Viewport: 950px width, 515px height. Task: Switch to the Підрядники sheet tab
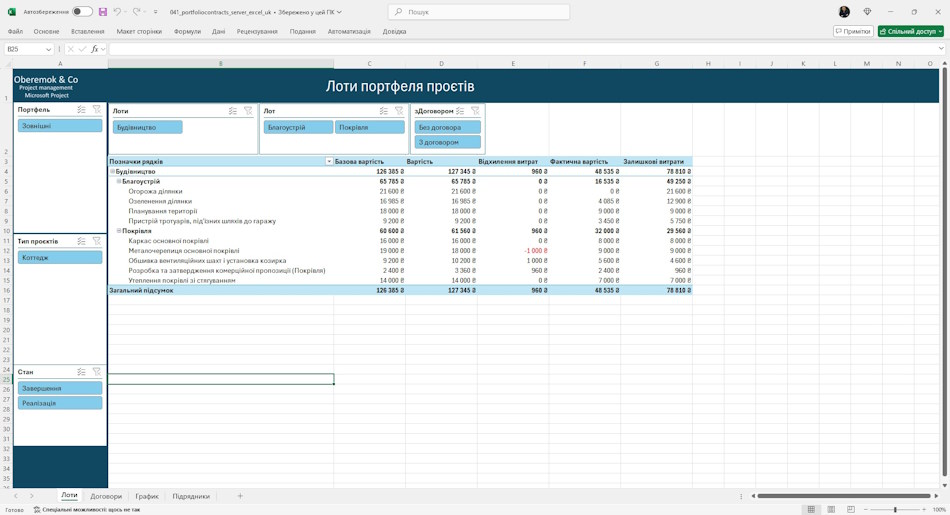(191, 496)
